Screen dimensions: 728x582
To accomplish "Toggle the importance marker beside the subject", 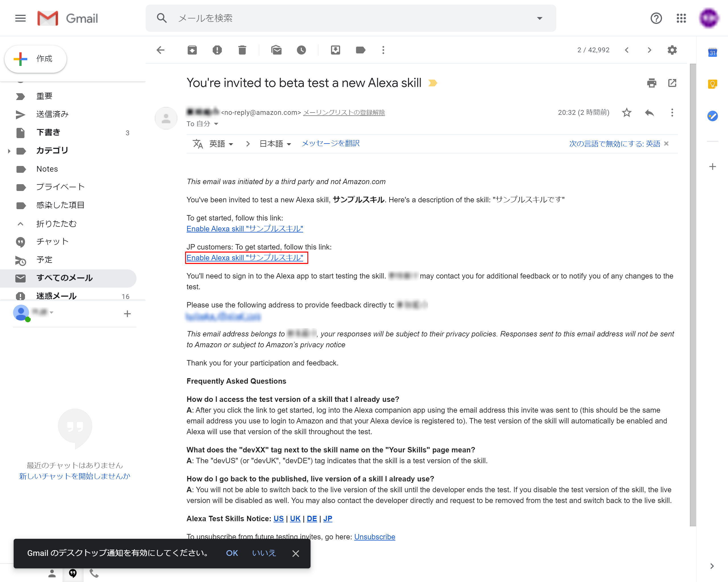I will point(433,83).
